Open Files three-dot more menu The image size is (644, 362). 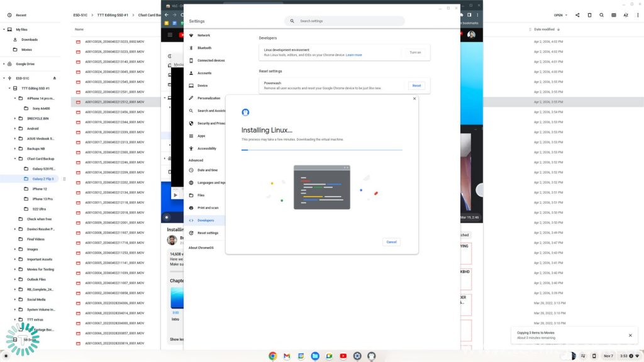[638, 15]
